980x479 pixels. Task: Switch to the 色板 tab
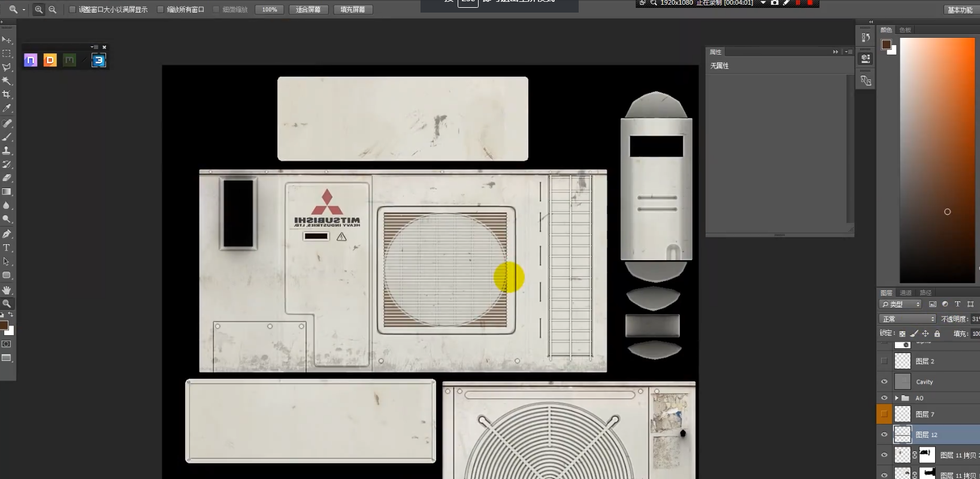[x=905, y=30]
